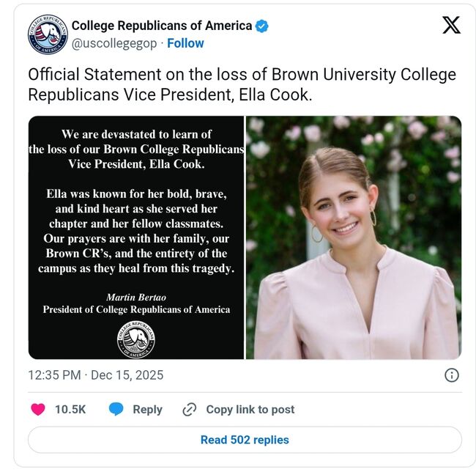Open the College Republicans profile avatar
The image size is (476, 472).
tap(48, 34)
